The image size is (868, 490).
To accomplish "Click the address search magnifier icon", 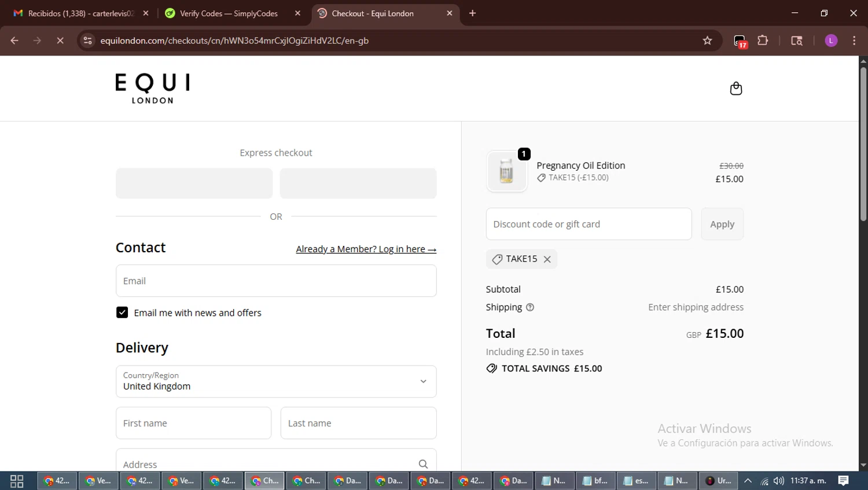I will point(423,464).
